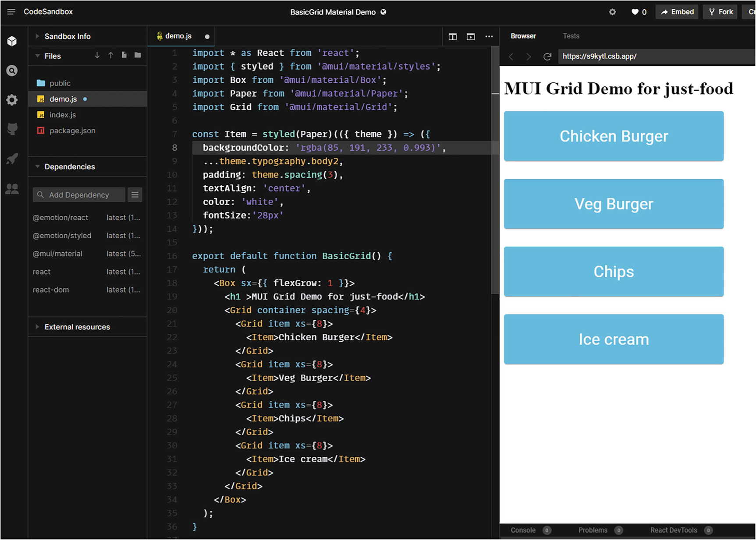Image resolution: width=756 pixels, height=540 pixels.
Task: Click the Add Dependency search field
Action: point(79,195)
